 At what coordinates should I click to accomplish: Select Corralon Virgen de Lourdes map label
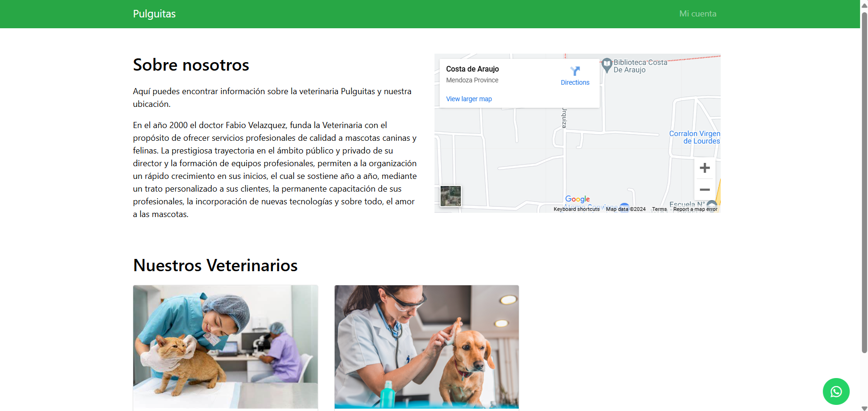tap(694, 137)
